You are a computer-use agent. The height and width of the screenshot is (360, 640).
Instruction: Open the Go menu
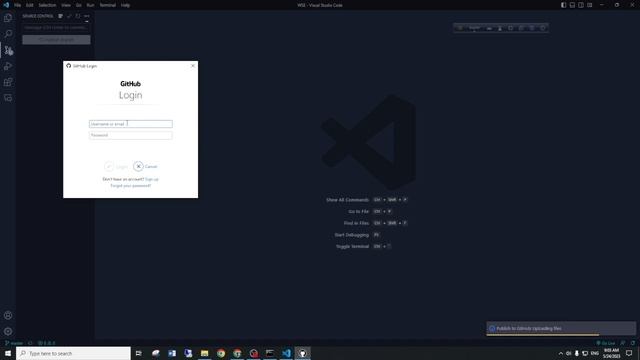point(79,5)
